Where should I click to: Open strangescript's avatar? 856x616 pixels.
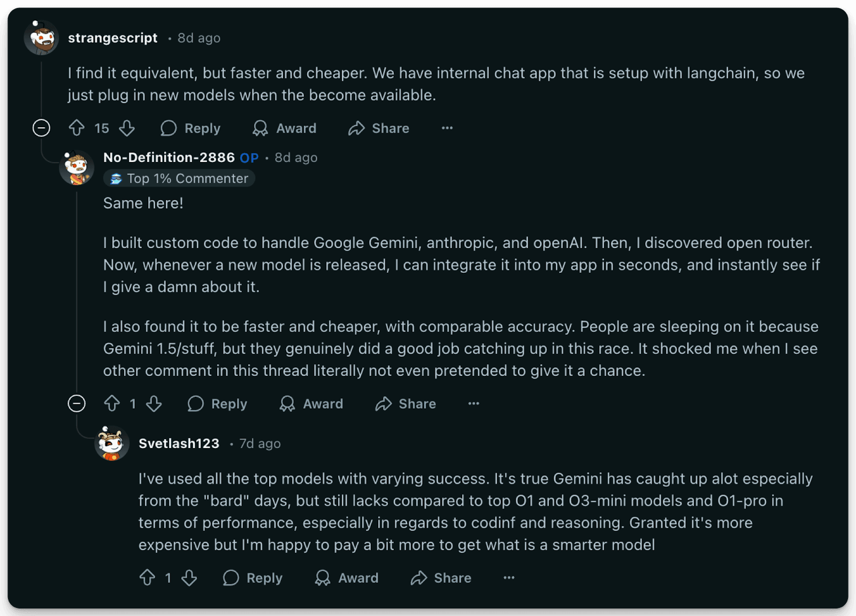[x=41, y=38]
